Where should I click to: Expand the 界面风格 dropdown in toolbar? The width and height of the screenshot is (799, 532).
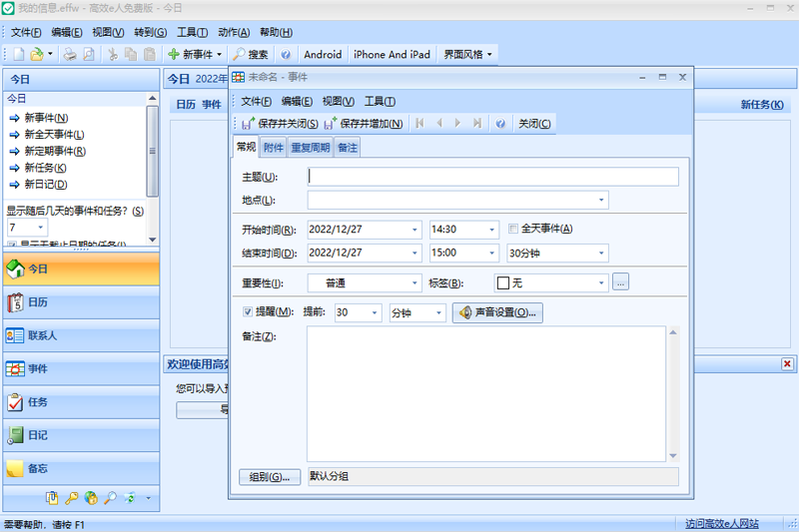coord(489,54)
